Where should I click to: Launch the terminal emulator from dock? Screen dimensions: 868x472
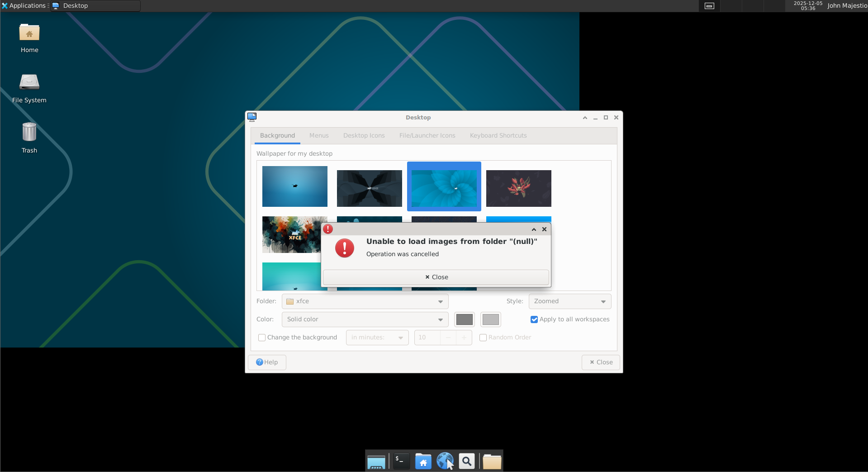tap(401, 461)
